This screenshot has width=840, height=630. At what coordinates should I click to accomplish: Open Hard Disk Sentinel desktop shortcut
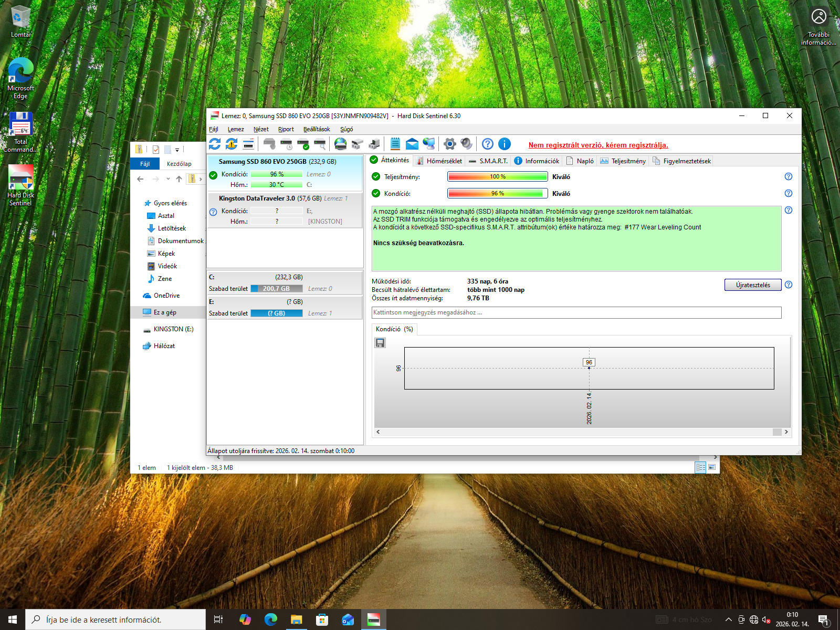click(20, 185)
